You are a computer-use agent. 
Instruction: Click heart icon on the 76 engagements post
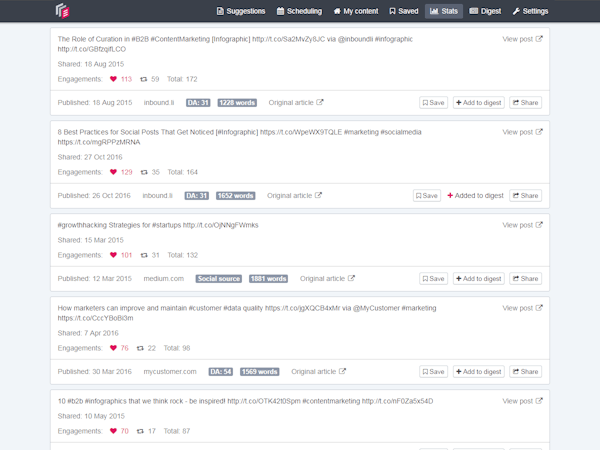(x=113, y=348)
